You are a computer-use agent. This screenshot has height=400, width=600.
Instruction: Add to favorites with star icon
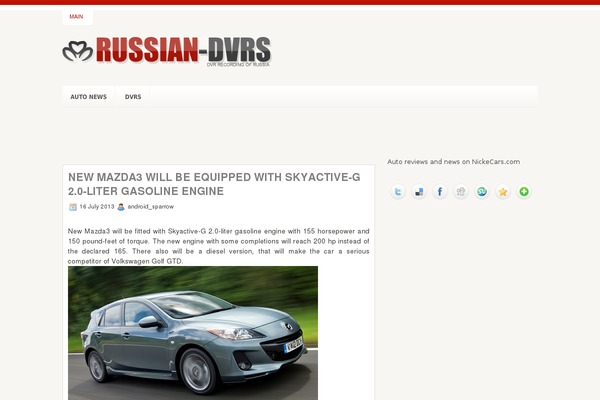pyautogui.click(x=503, y=191)
